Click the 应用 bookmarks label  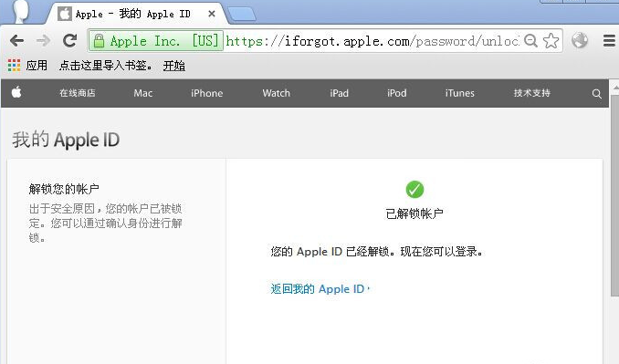[37, 65]
